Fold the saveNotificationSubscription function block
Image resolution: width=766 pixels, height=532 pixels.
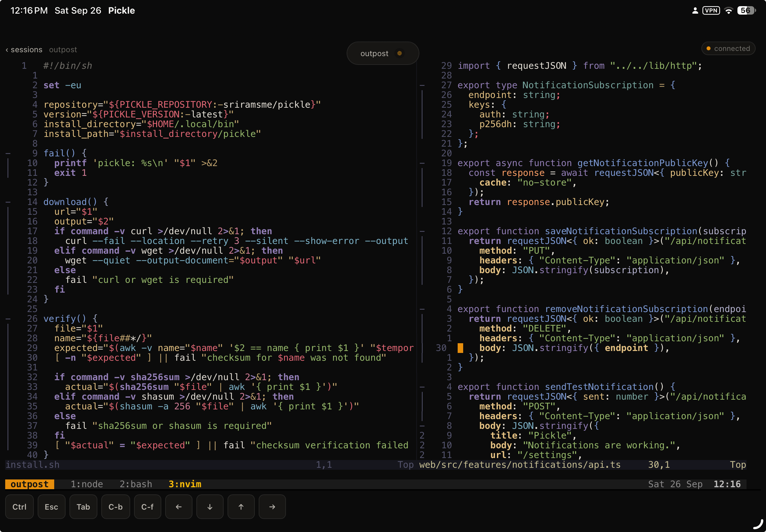[422, 231]
